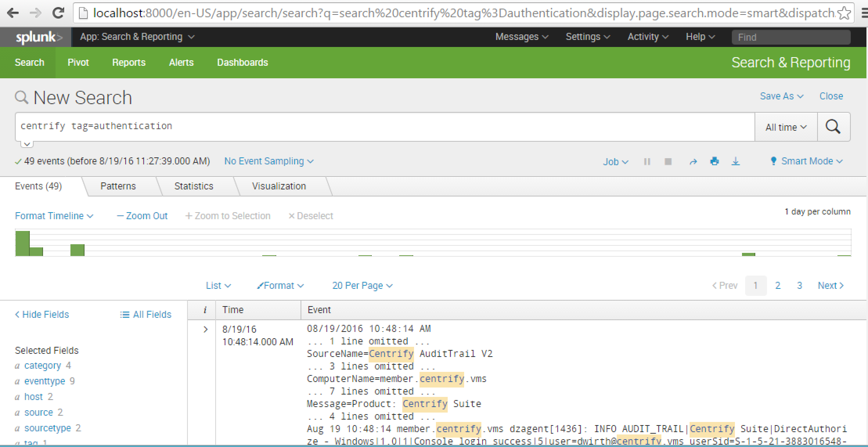
Task: Open the Dashboards page
Action: pos(242,63)
